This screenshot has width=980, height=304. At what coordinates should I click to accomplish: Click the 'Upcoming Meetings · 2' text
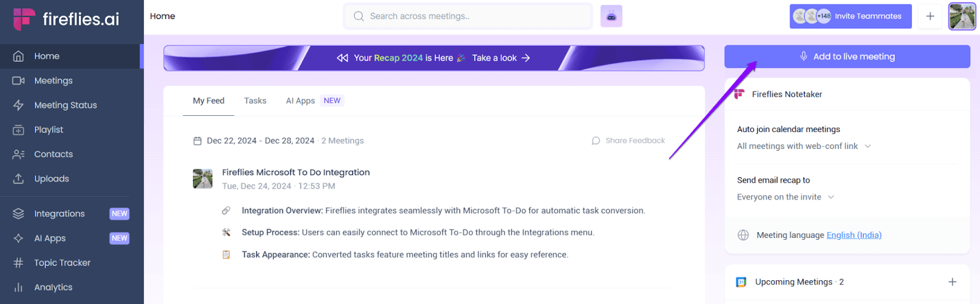tap(799, 282)
